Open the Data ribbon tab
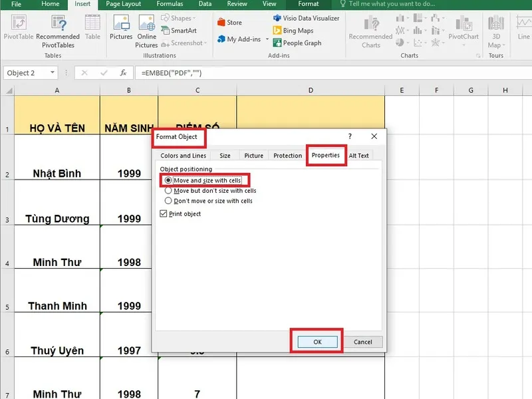The height and width of the screenshot is (399, 532). coord(205,4)
